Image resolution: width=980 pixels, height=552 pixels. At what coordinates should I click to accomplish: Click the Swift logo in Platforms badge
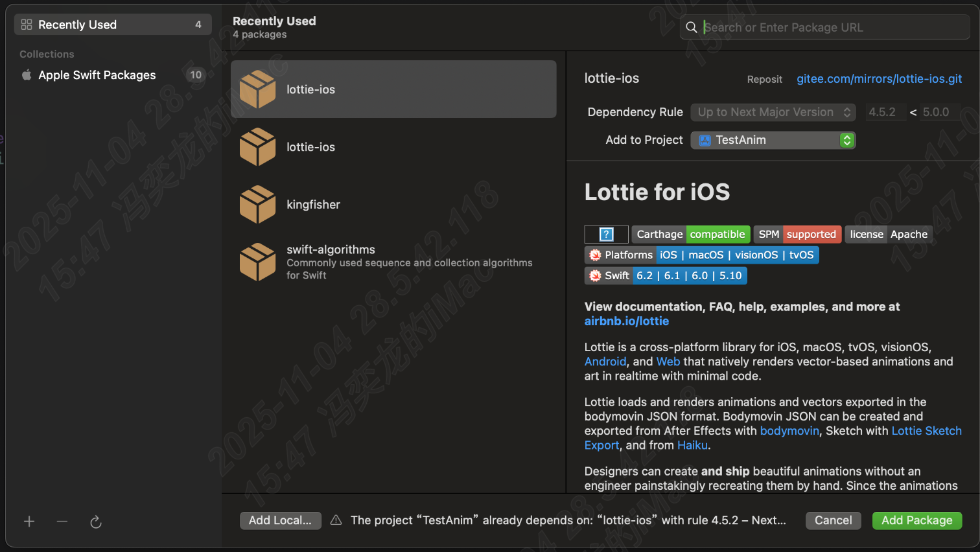click(x=595, y=255)
